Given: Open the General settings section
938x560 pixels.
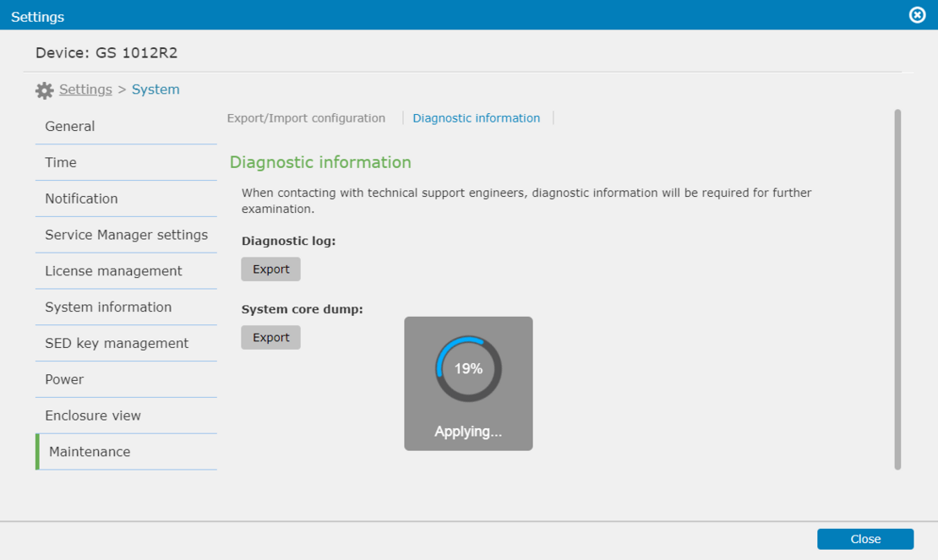Looking at the screenshot, I should coord(70,126).
